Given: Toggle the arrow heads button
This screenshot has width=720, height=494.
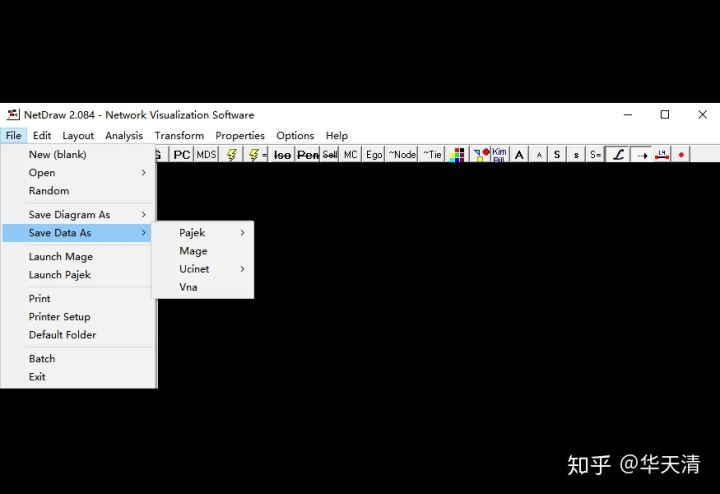Looking at the screenshot, I should (x=642, y=155).
